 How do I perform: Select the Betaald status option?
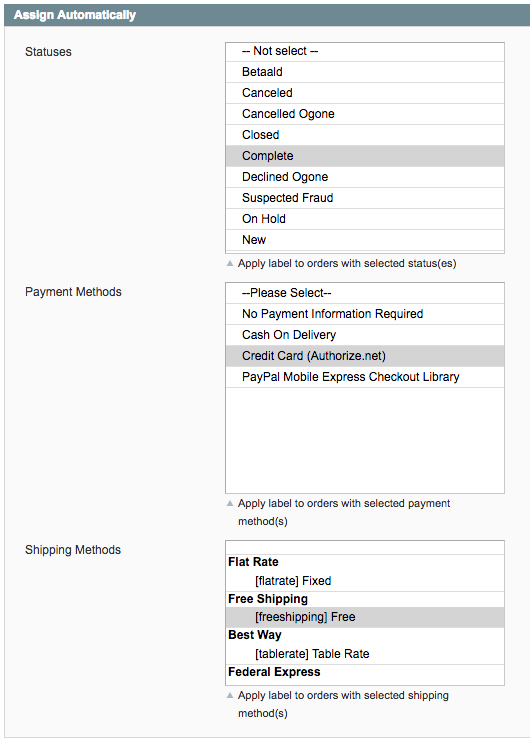[365, 72]
